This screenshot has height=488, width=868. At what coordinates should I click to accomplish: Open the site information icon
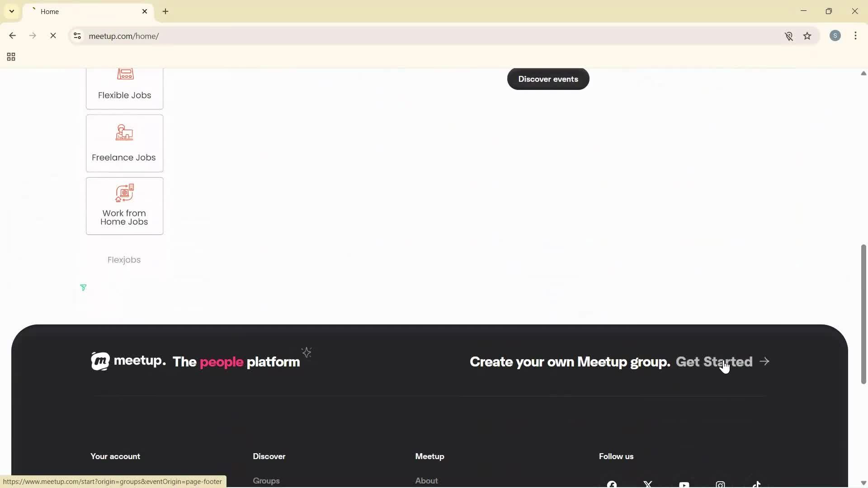(77, 36)
